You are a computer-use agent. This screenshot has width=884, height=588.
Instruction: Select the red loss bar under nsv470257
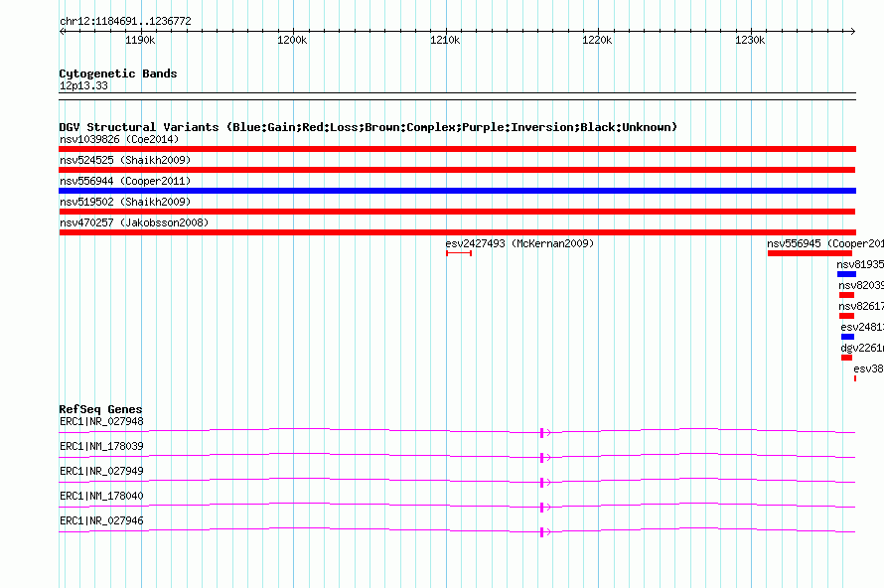pyautogui.click(x=457, y=232)
